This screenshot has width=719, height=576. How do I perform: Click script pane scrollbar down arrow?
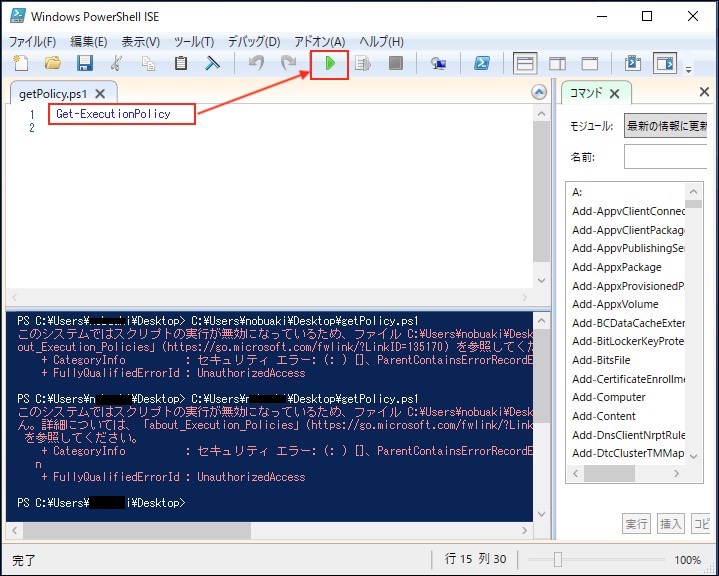pos(542,280)
